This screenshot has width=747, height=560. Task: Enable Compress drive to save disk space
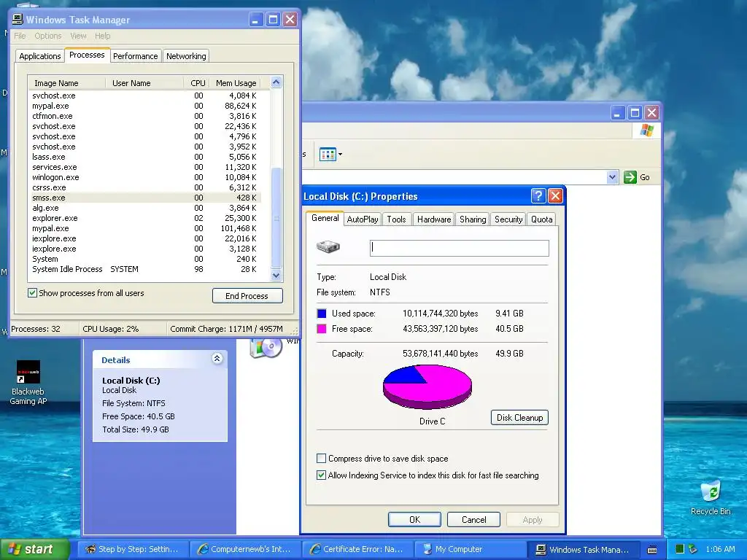322,458
